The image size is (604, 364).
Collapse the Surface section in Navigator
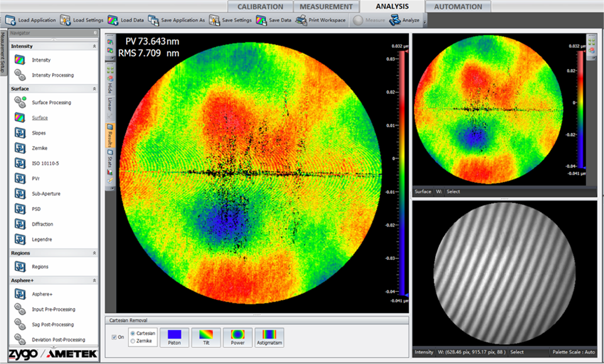(x=94, y=89)
